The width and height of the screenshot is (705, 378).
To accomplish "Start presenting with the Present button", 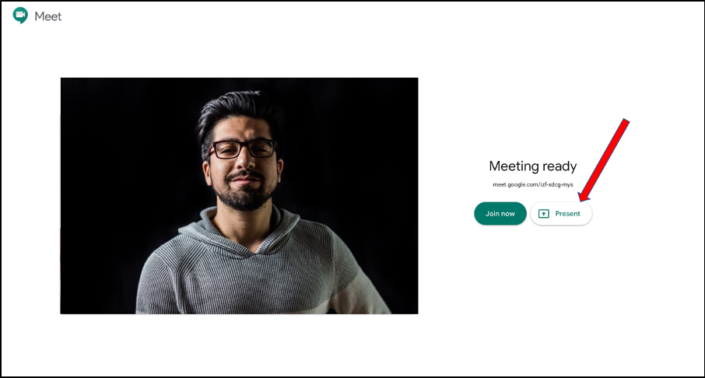I will (x=561, y=213).
